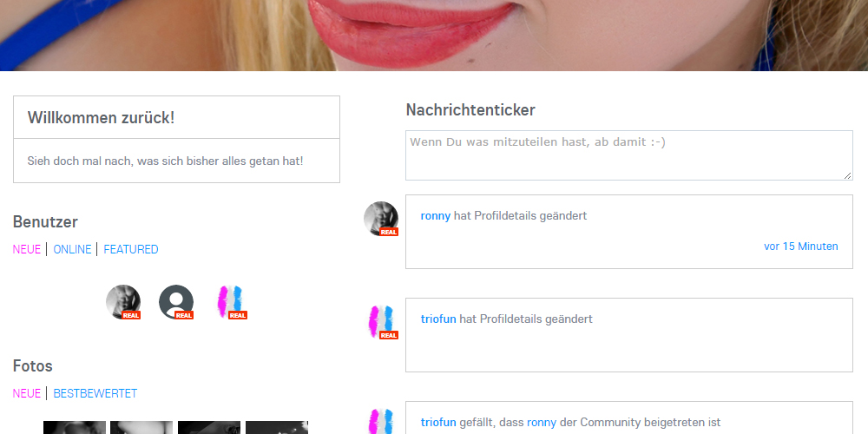Screen dimensions: 868x434
Task: Click the Nachrichtenticker heading
Action: (470, 109)
